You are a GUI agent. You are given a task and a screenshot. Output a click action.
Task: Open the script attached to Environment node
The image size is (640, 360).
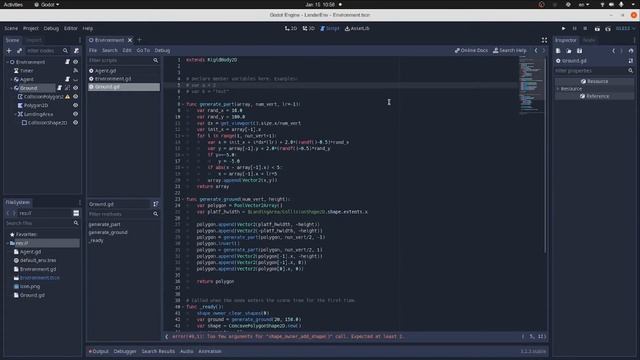pyautogui.click(x=67, y=62)
